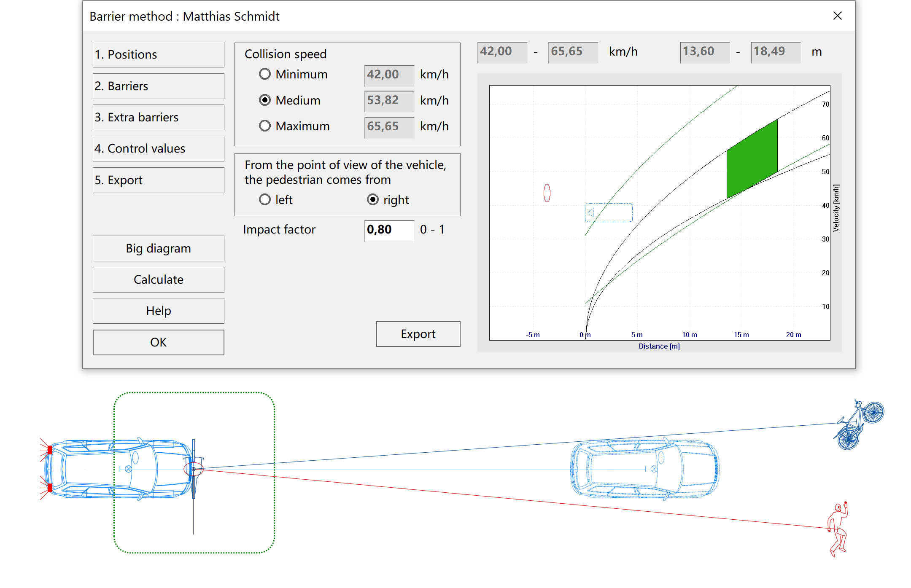
Task: Select the Medium collision speed option
Action: (265, 100)
